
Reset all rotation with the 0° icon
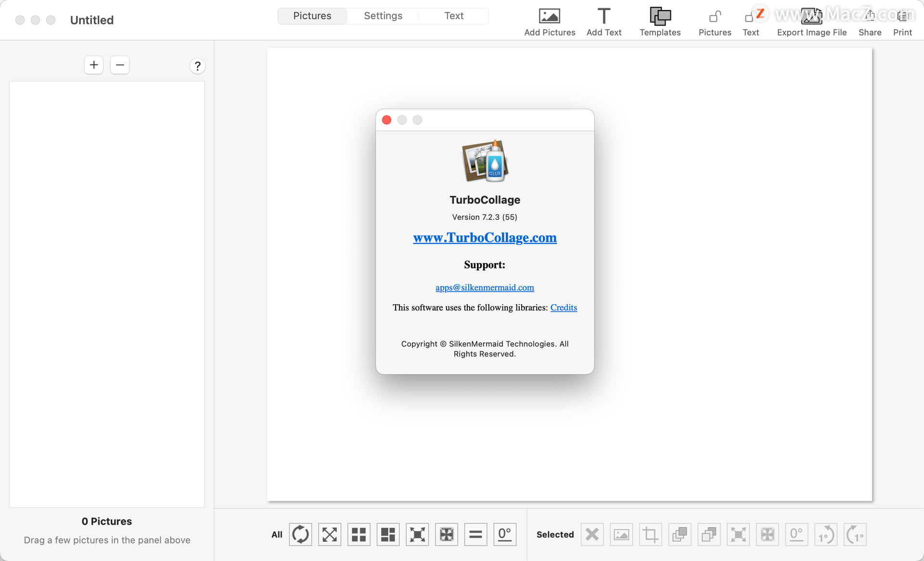(x=505, y=534)
